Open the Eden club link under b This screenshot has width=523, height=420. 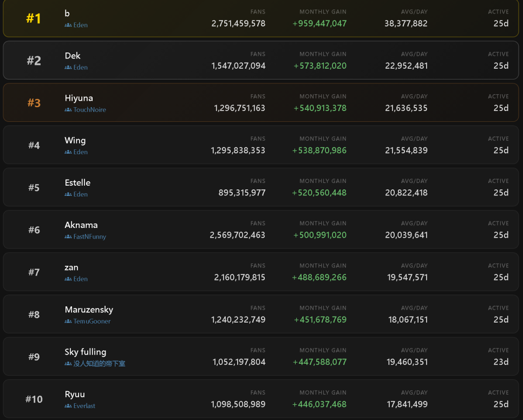[80, 25]
